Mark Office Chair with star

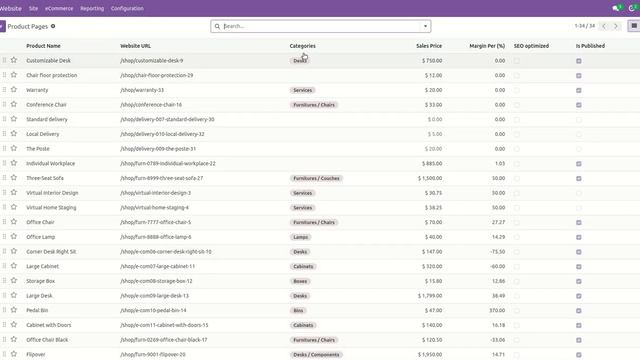[x=14, y=222]
